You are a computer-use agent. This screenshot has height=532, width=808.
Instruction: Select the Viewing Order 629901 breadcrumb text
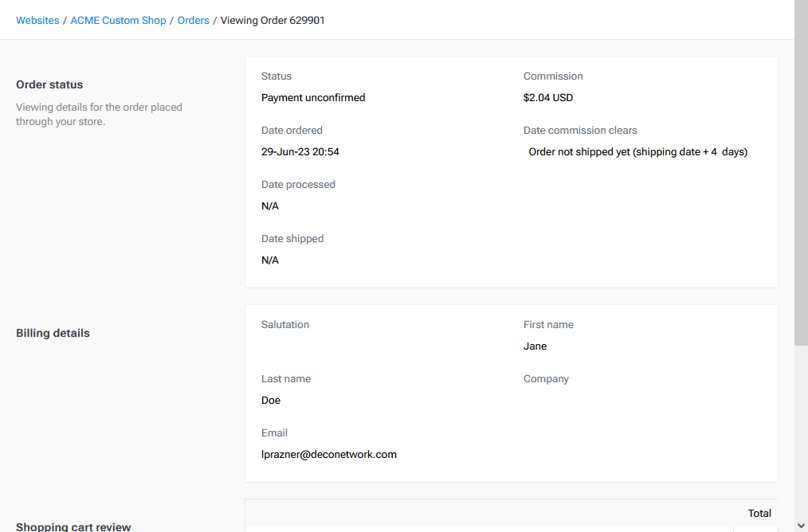[273, 20]
